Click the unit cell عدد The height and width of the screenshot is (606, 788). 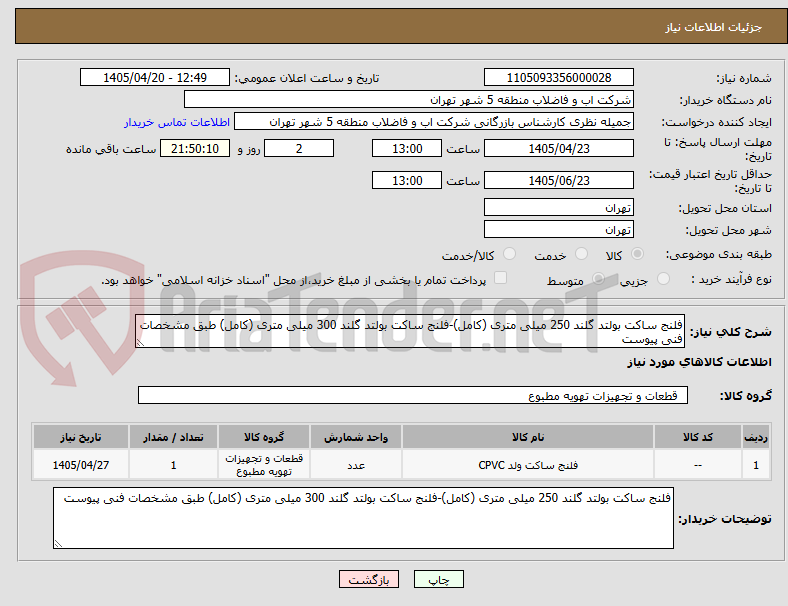[x=356, y=465]
